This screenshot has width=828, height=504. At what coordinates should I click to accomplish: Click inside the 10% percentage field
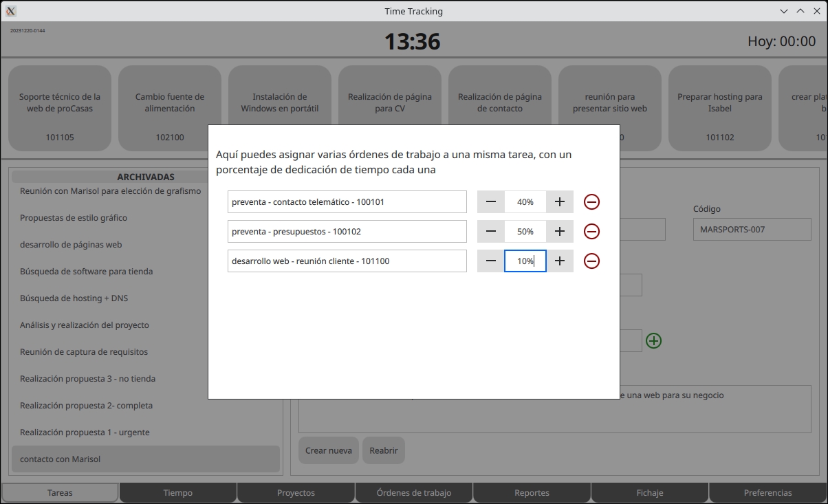coord(525,261)
